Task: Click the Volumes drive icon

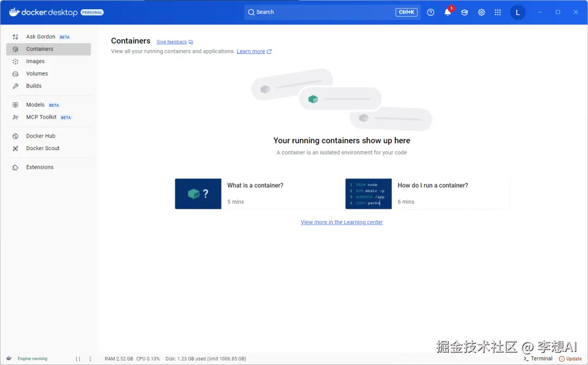Action: [15, 74]
